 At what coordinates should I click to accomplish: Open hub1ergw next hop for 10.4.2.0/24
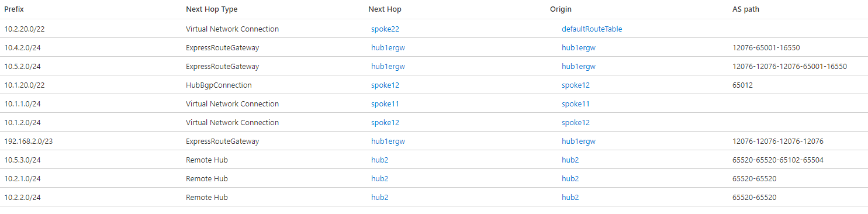pyautogui.click(x=388, y=47)
